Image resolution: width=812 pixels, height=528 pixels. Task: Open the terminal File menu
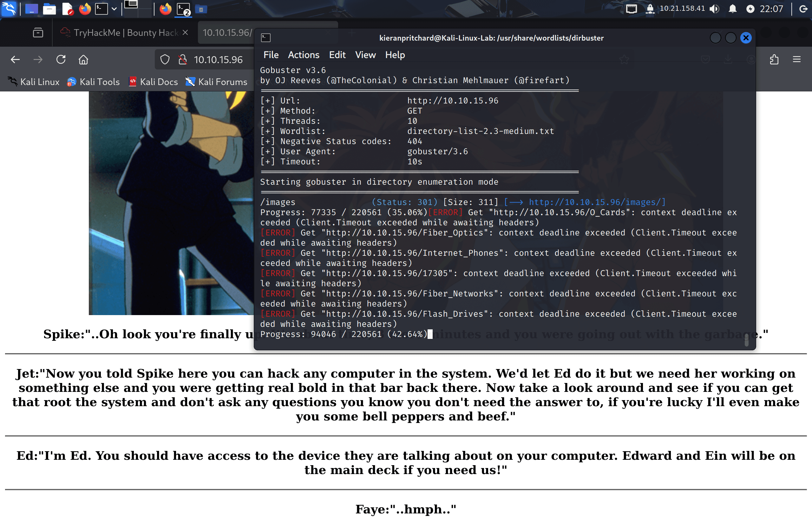click(x=271, y=55)
